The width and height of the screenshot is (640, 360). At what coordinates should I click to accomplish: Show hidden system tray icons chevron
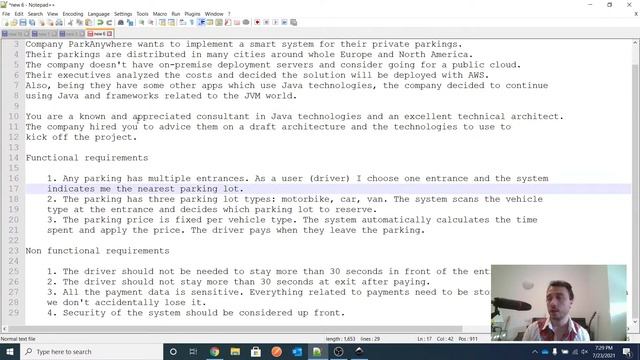pyautogui.click(x=535, y=351)
